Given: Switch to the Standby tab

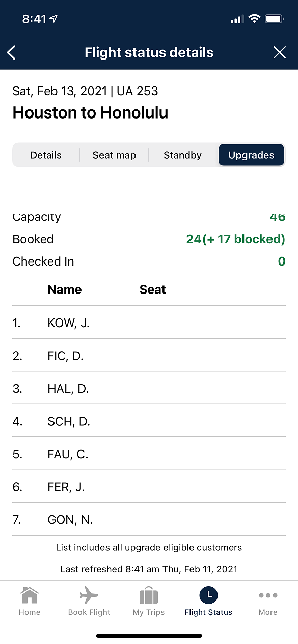Looking at the screenshot, I should [x=182, y=155].
